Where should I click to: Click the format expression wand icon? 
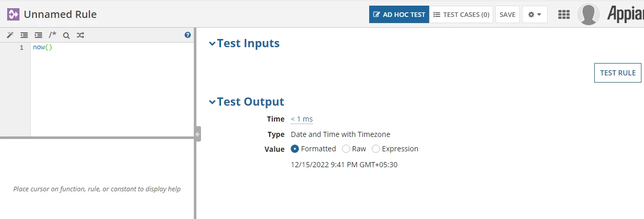(10, 35)
